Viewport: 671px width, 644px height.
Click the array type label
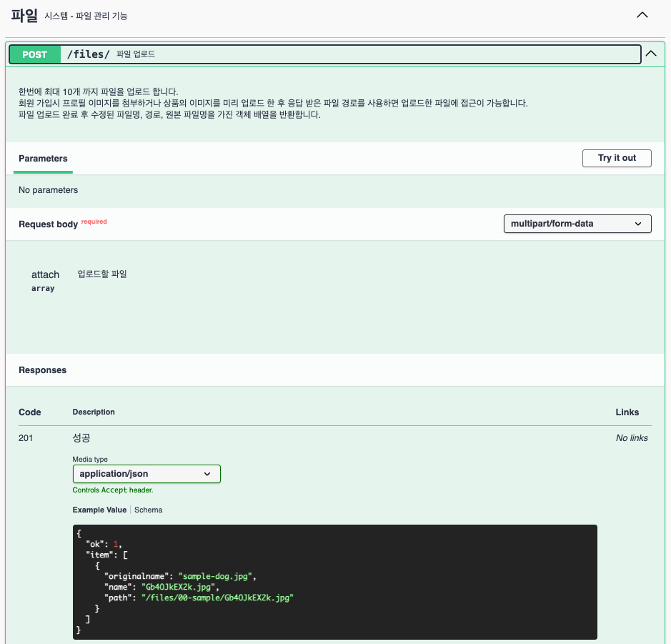tap(43, 289)
